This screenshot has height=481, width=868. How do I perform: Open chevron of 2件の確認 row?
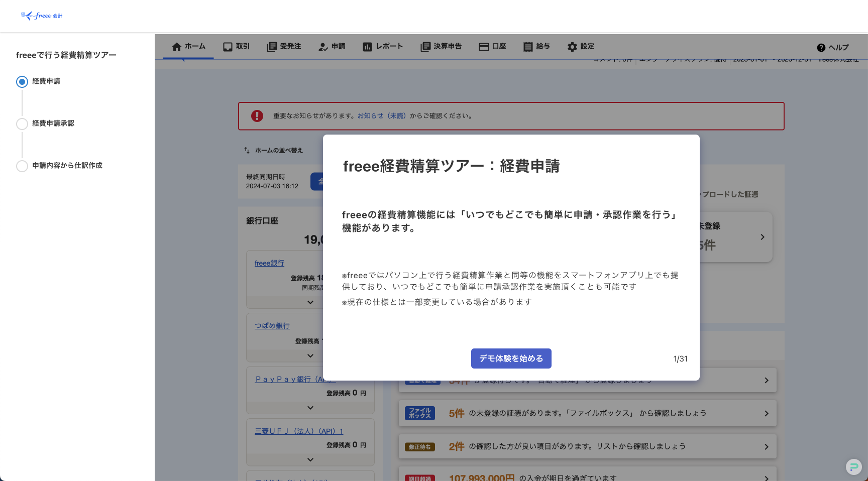pos(767,447)
